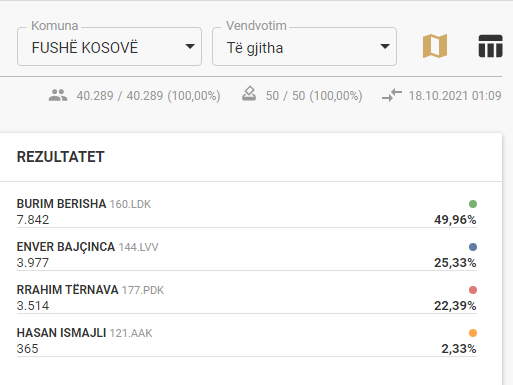Image resolution: width=513 pixels, height=385 pixels.
Task: Click the red PDK color dot
Action: 473,290
